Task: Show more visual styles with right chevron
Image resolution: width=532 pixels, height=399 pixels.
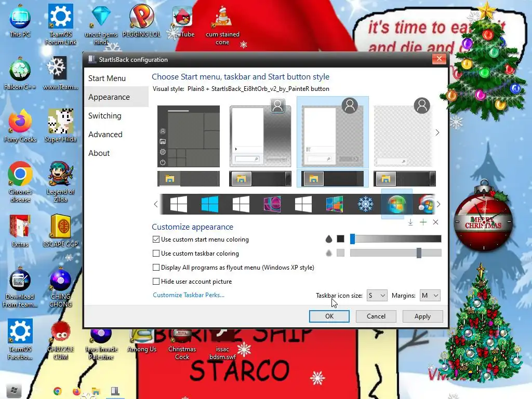Action: [x=437, y=132]
